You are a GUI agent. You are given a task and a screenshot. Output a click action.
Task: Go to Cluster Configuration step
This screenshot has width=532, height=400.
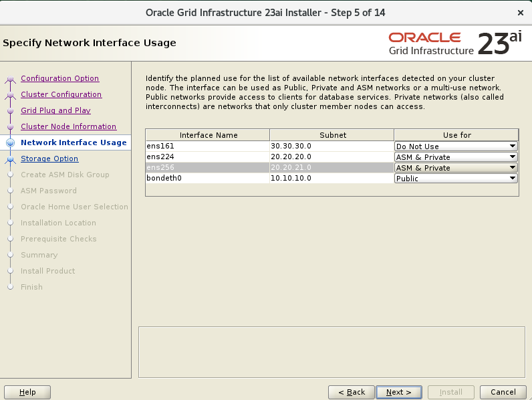pos(61,94)
